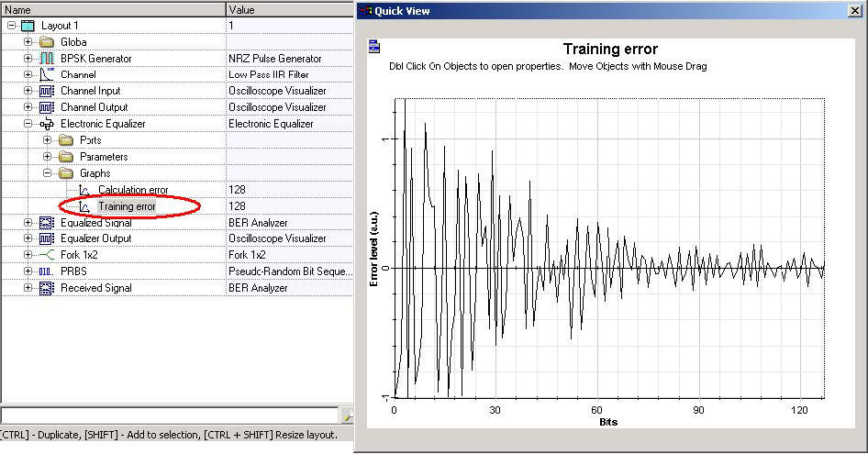Viewport: 868px width, 454px height.
Task: Select the PRBS tree item
Action: pyautogui.click(x=73, y=271)
